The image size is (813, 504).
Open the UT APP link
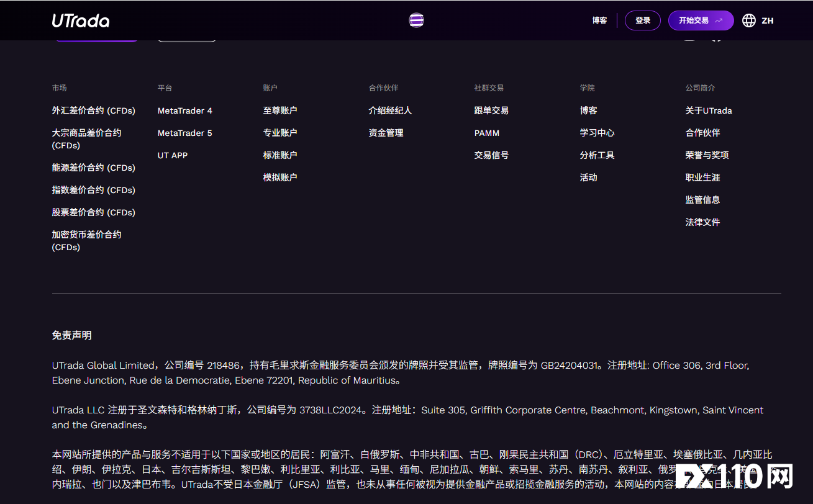pos(173,155)
